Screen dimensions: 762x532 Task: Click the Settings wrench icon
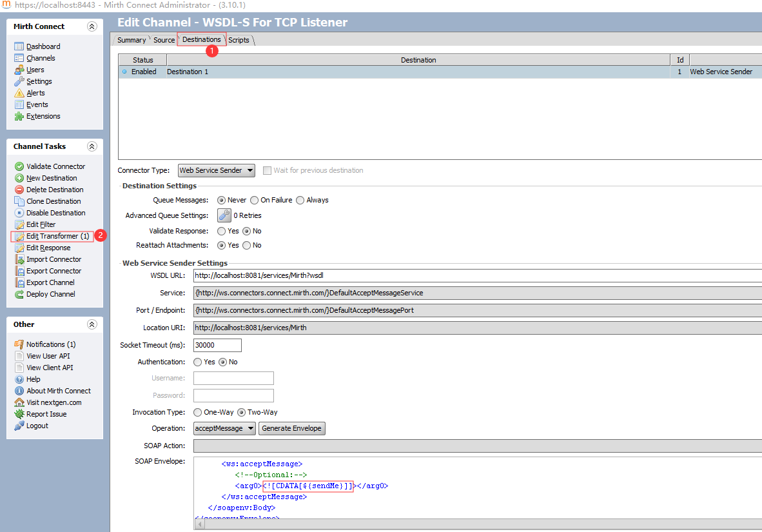point(19,82)
